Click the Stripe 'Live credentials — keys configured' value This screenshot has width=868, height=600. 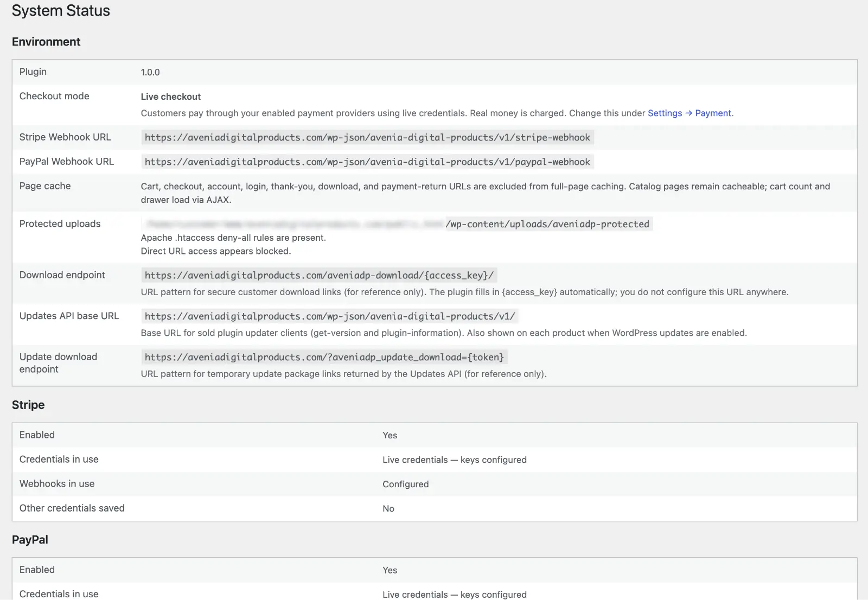tap(455, 459)
